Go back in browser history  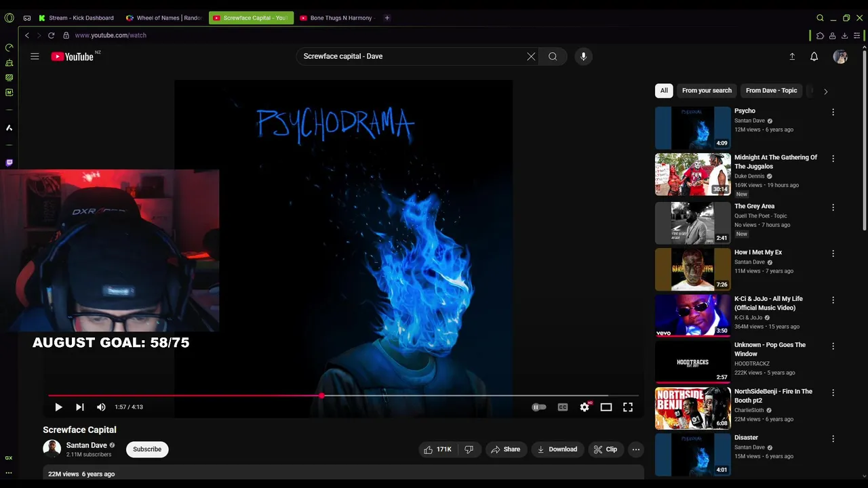27,35
